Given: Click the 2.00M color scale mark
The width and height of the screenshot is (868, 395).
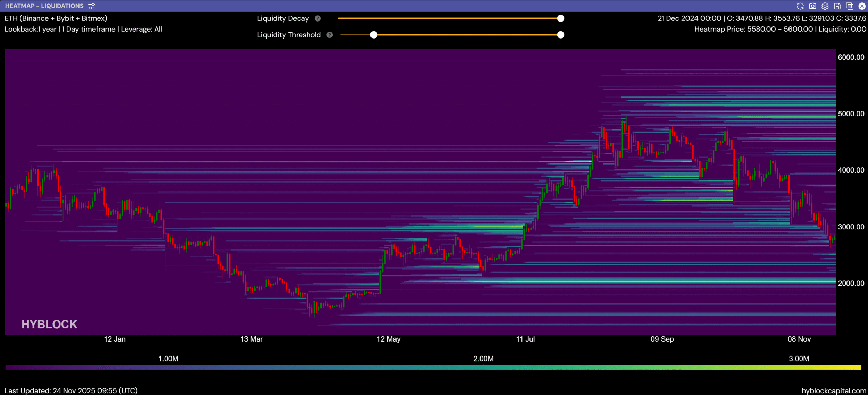Looking at the screenshot, I should point(483,359).
